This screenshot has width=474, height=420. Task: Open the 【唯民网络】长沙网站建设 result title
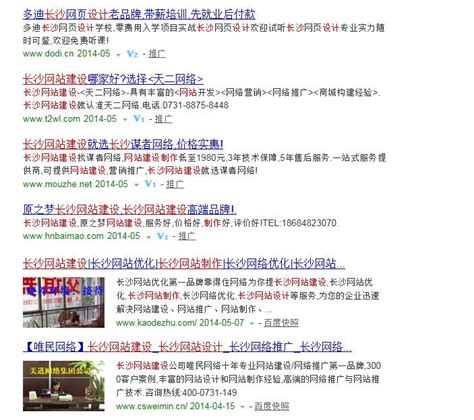click(x=187, y=347)
